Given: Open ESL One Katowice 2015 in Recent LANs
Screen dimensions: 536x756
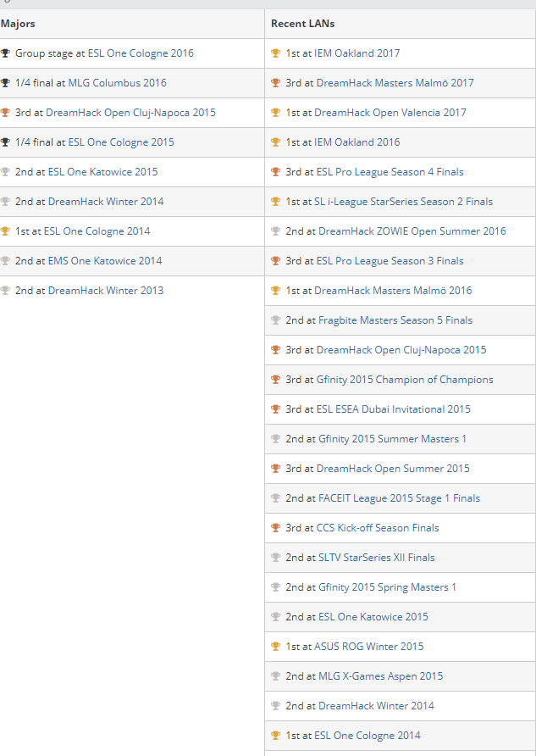Looking at the screenshot, I should tap(373, 617).
